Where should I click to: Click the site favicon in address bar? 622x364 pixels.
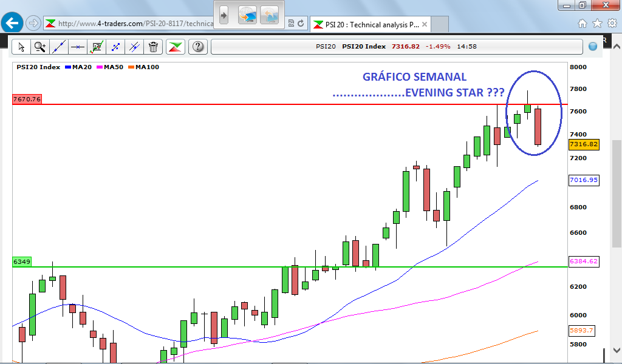coord(50,24)
